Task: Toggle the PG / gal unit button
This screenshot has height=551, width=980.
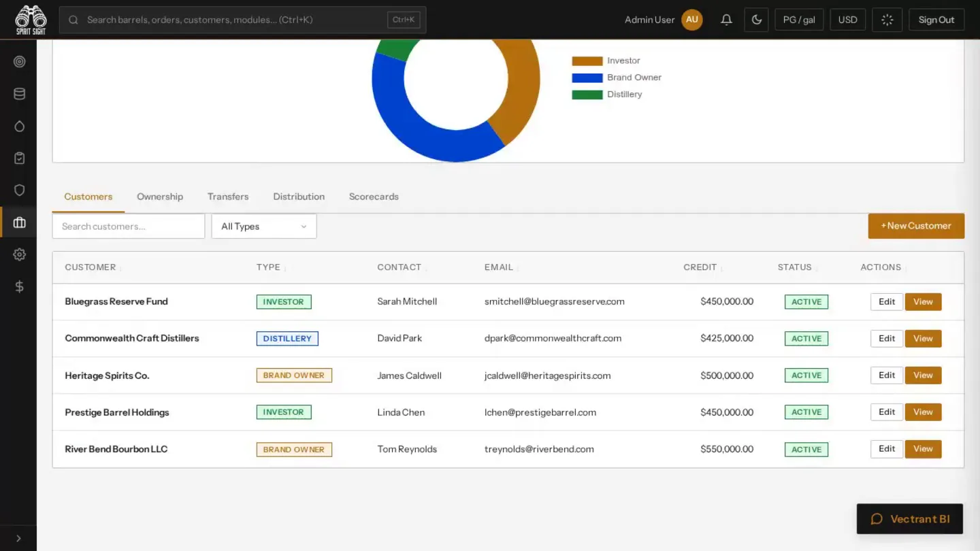Action: coord(799,20)
